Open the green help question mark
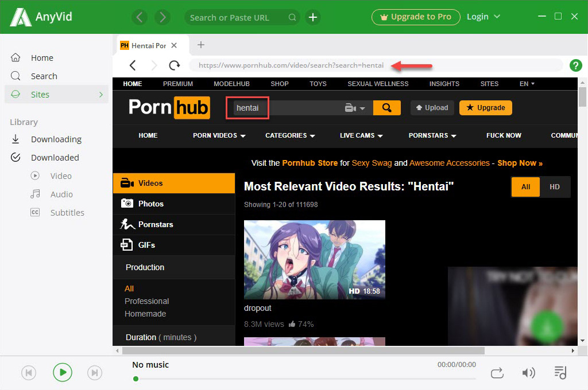The image size is (588, 390). 575,65
